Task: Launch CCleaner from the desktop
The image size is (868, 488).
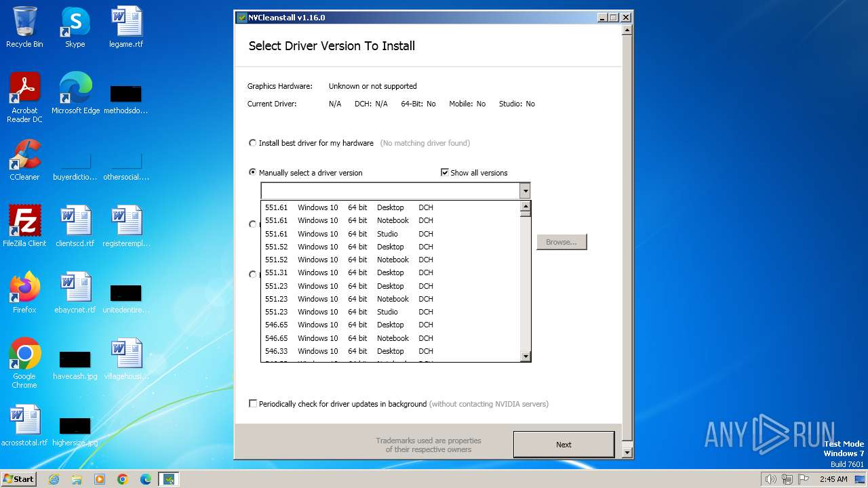Action: tap(24, 160)
